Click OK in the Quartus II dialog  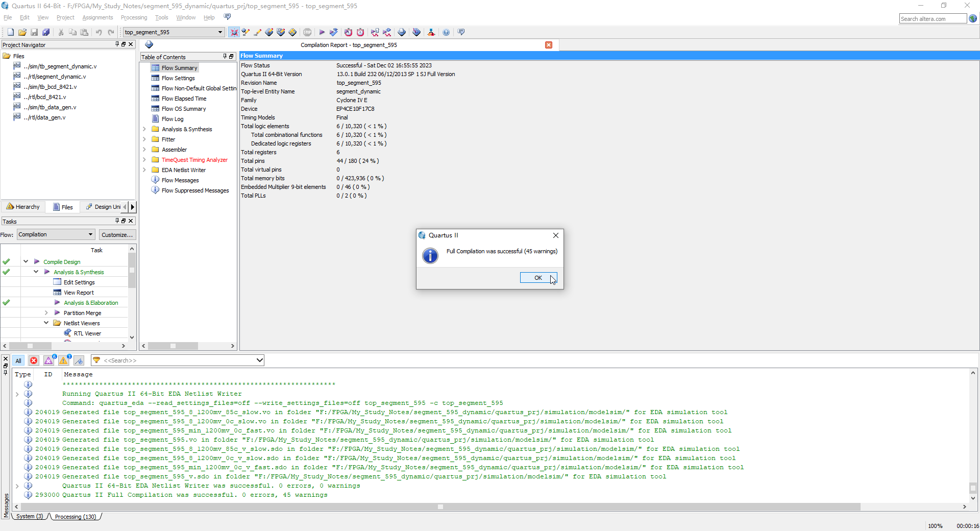coord(538,278)
